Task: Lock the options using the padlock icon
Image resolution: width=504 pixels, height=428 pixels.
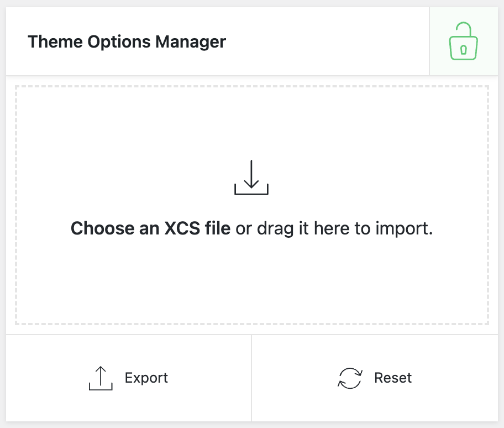Action: pyautogui.click(x=463, y=41)
